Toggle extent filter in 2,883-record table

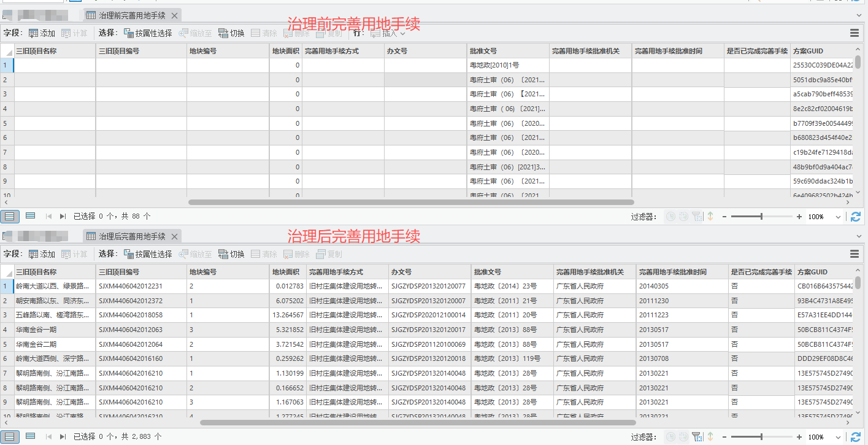697,437
